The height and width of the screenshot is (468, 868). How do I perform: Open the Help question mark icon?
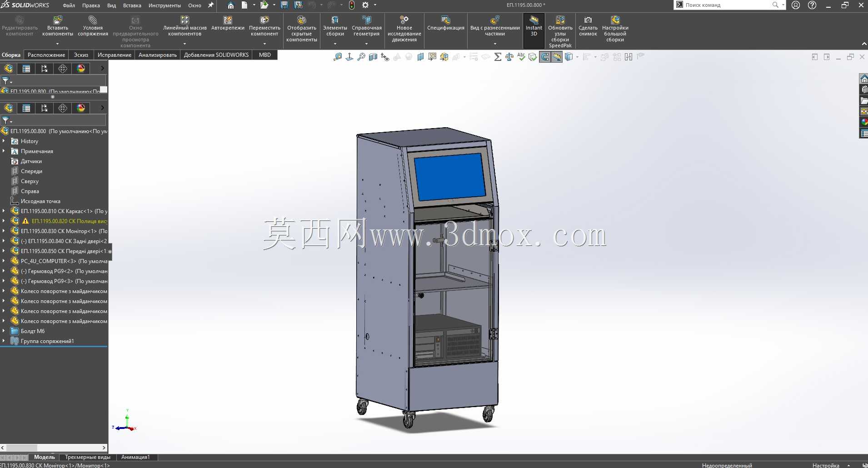(812, 5)
